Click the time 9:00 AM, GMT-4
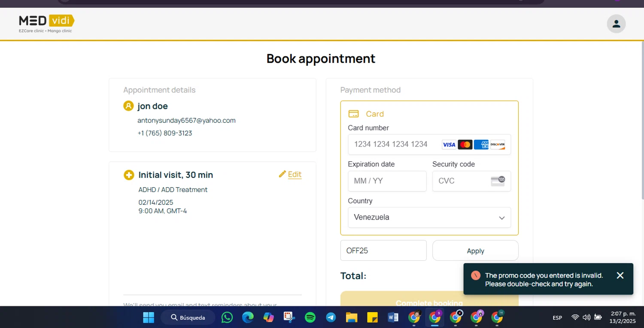Screen dimensions: 644x328 pos(163,211)
